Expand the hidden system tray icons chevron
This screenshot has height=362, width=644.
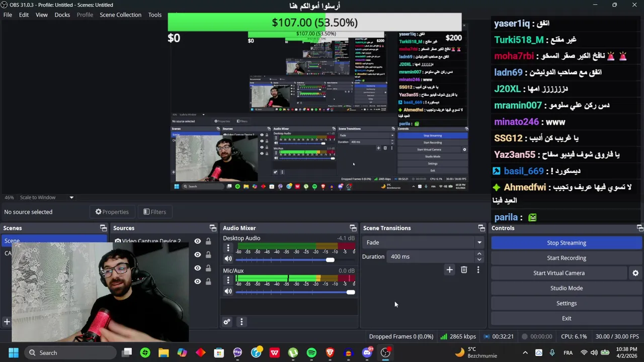pos(525,353)
